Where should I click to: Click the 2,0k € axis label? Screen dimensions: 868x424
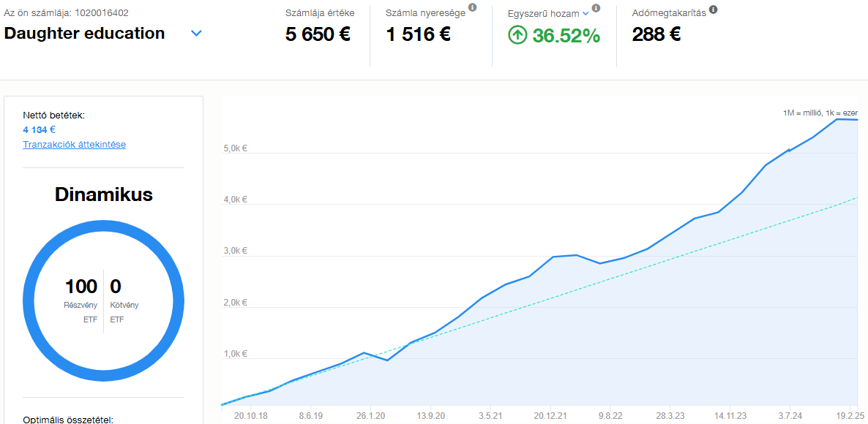pyautogui.click(x=236, y=303)
